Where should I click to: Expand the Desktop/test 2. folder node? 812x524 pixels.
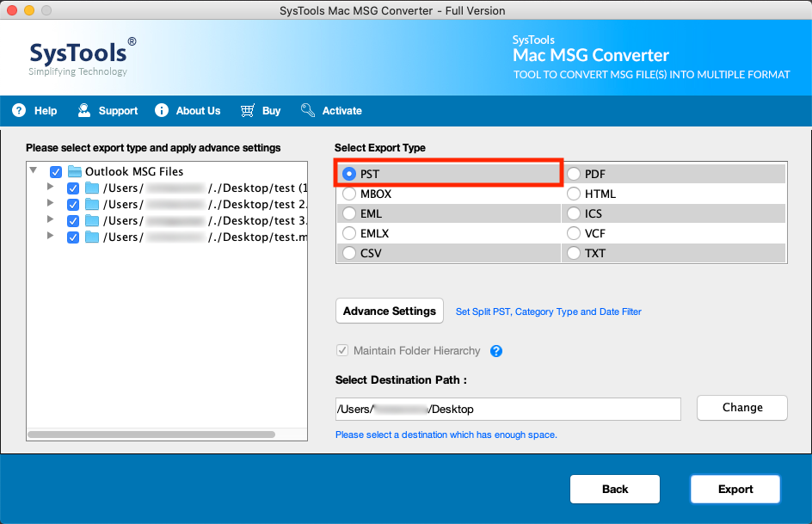point(50,202)
